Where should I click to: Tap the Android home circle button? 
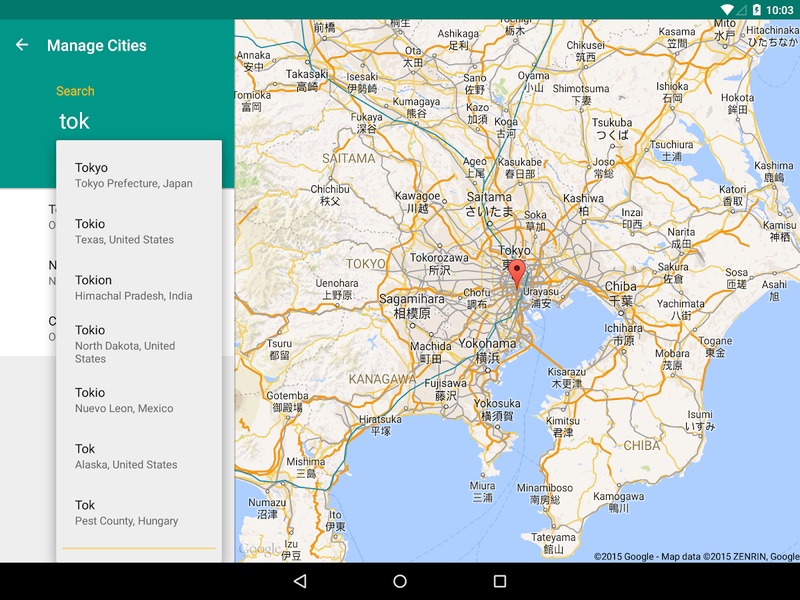pos(400,581)
